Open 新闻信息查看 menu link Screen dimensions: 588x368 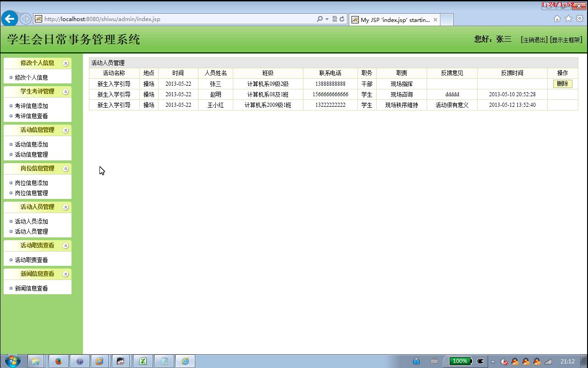(x=31, y=288)
